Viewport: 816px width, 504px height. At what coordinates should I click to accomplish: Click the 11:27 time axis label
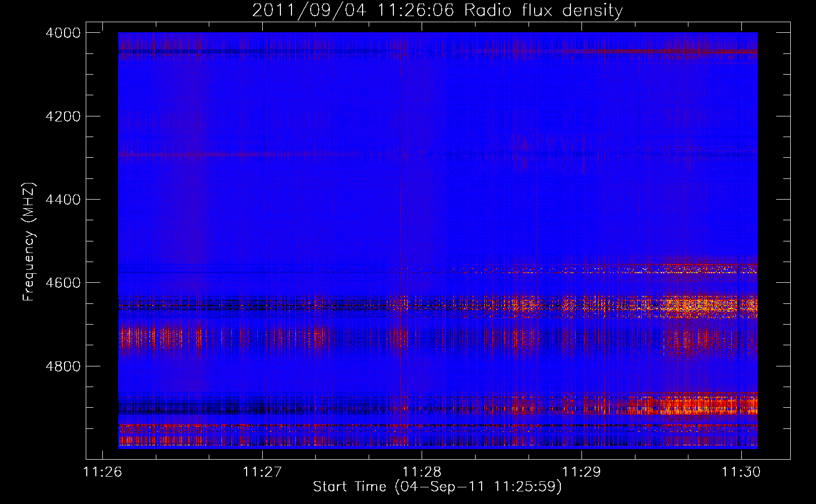262,472
